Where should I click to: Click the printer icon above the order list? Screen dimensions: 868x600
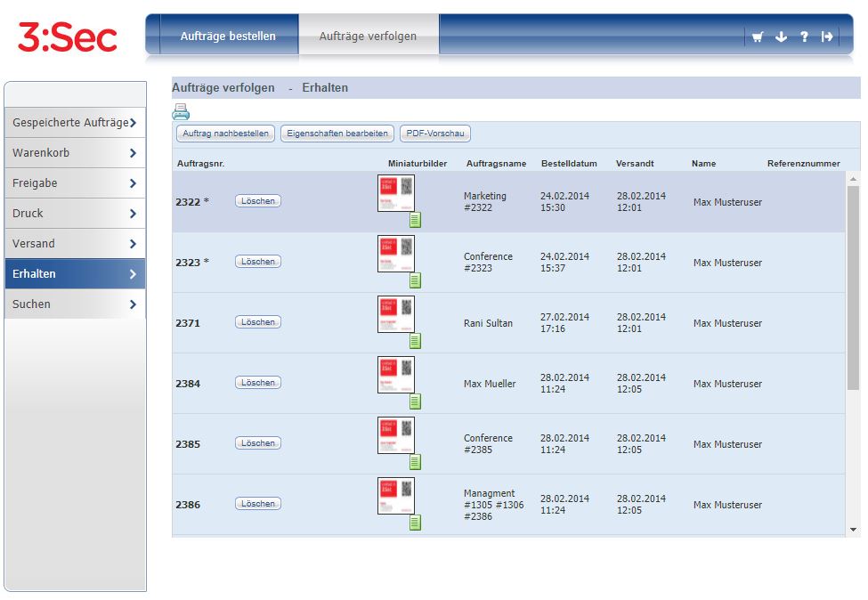pos(181,112)
